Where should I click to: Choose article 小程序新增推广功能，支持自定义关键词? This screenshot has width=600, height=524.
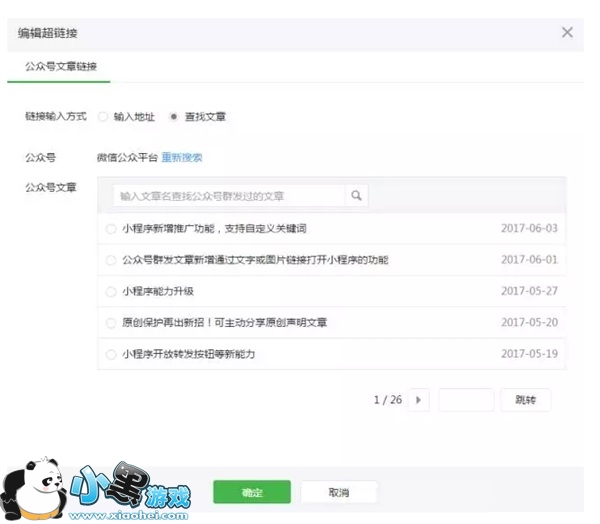point(111,229)
